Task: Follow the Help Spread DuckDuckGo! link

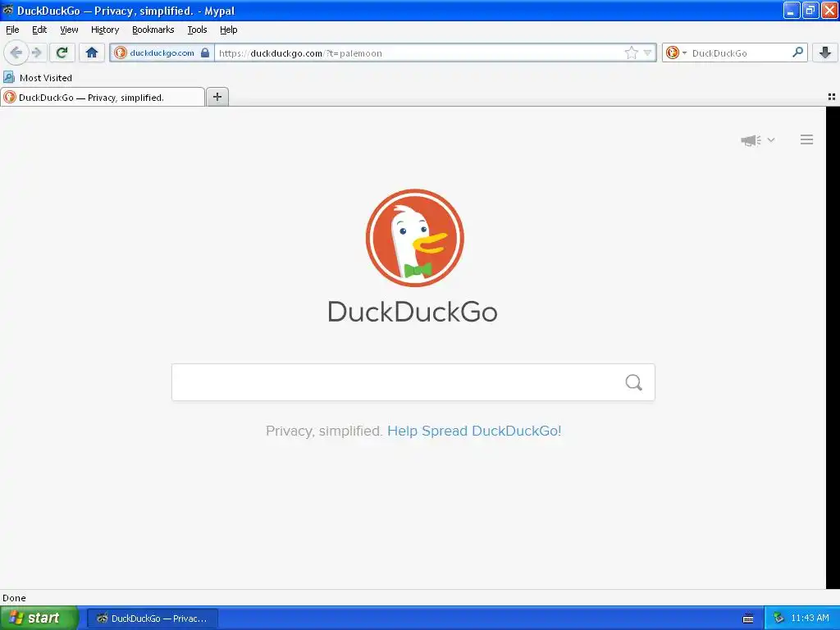Action: tap(474, 431)
